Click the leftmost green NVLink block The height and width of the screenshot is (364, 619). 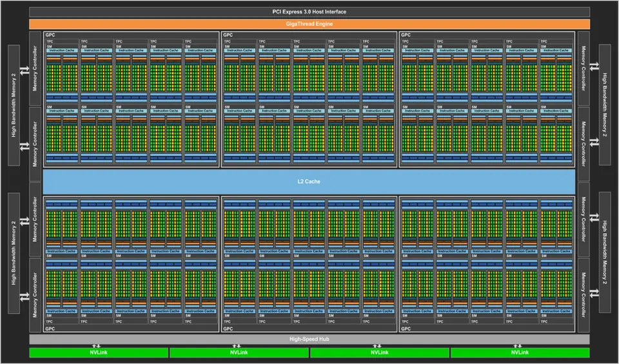click(x=98, y=352)
